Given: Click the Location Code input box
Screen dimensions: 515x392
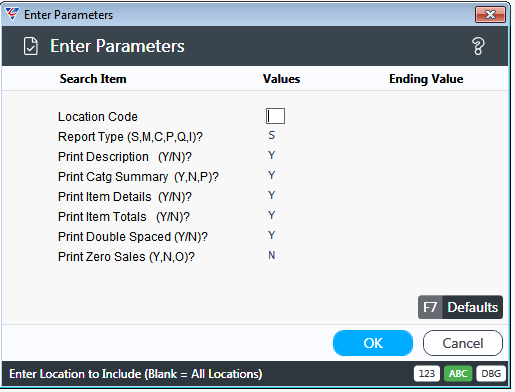Looking at the screenshot, I should coord(275,116).
